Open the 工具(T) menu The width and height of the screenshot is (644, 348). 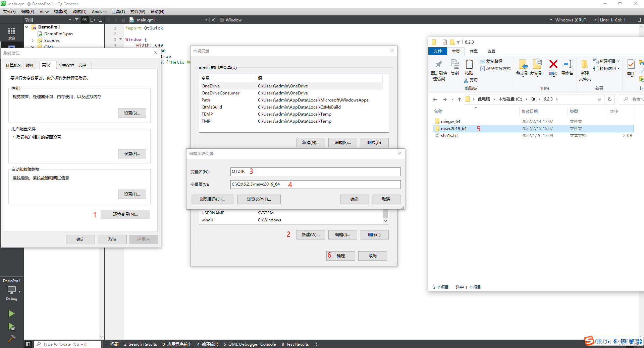[118, 11]
